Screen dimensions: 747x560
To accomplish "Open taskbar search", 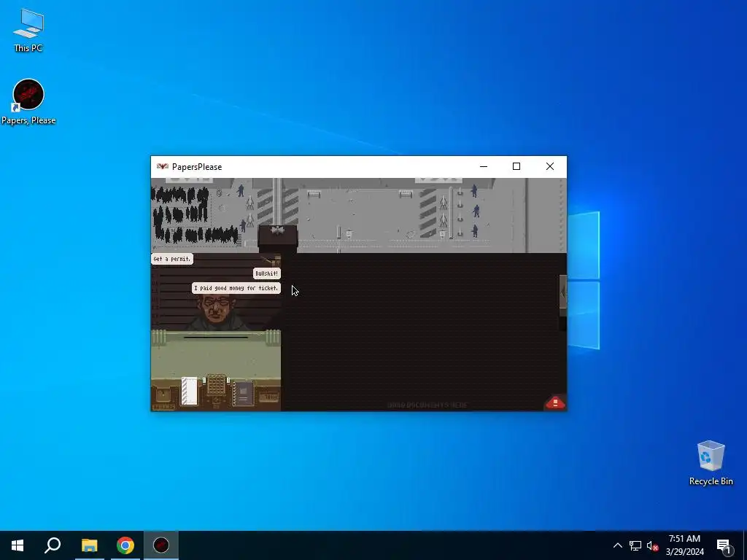I will [x=53, y=545].
